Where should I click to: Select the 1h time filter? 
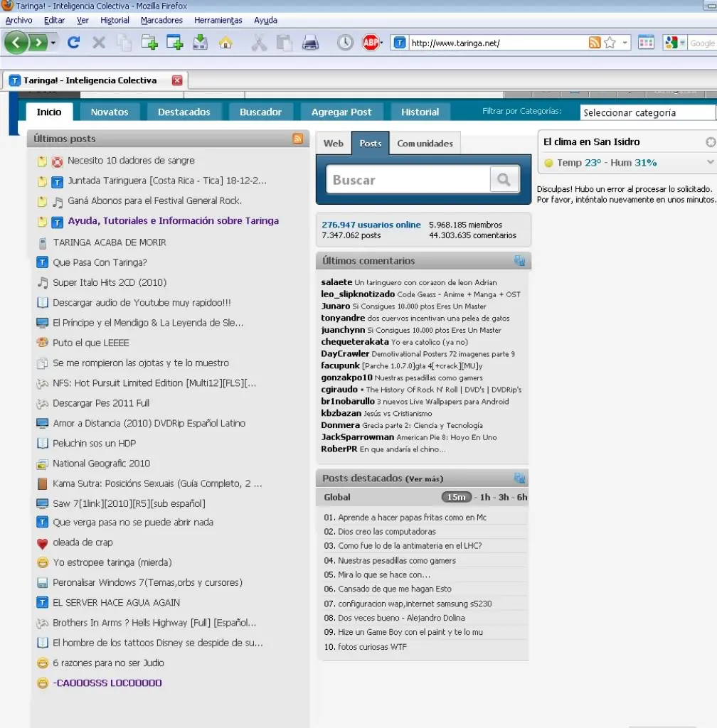(x=485, y=497)
